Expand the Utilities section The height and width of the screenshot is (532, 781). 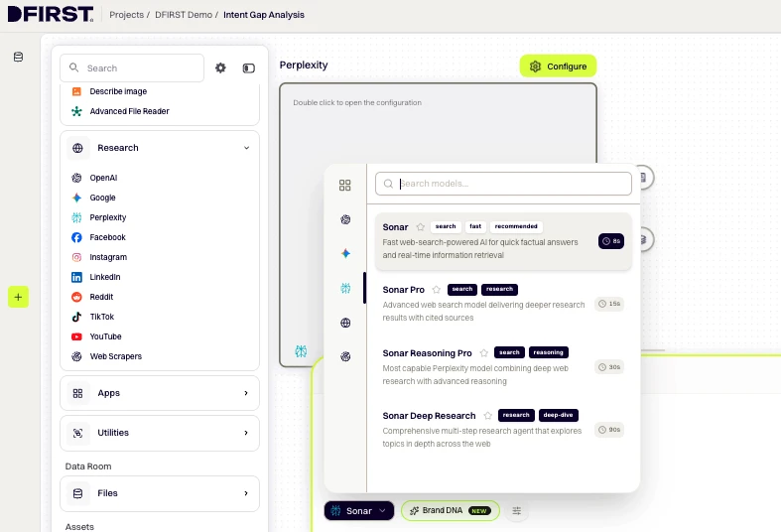click(x=160, y=433)
